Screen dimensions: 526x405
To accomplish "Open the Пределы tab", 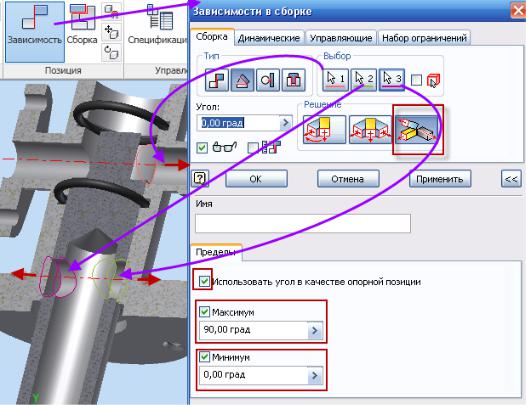I will coord(216,252).
